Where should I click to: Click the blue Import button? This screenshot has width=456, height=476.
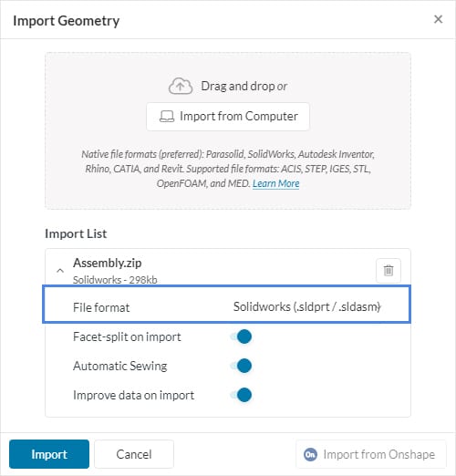pyautogui.click(x=49, y=454)
